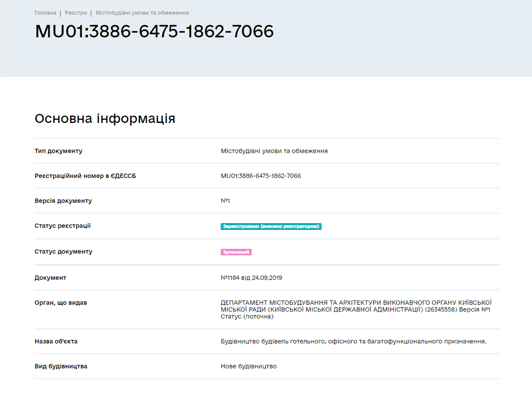Select the registration number value MU01:3886-6475-1862-7066 in the table
The height and width of the screenshot is (395, 532).
[261, 176]
